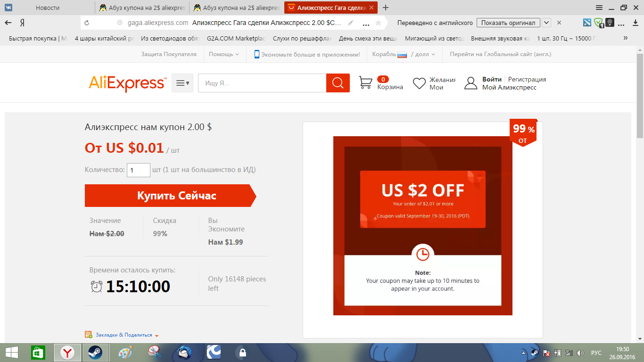The width and height of the screenshot is (644, 362).
Task: Open the "Слухи по решаффла" bookmark
Action: (x=302, y=39)
